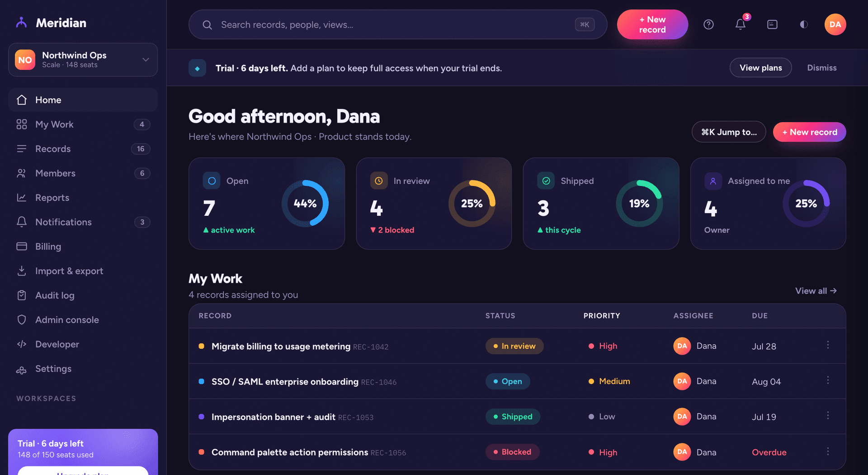This screenshot has width=868, height=475.
Task: Click the View all link
Action: point(816,291)
